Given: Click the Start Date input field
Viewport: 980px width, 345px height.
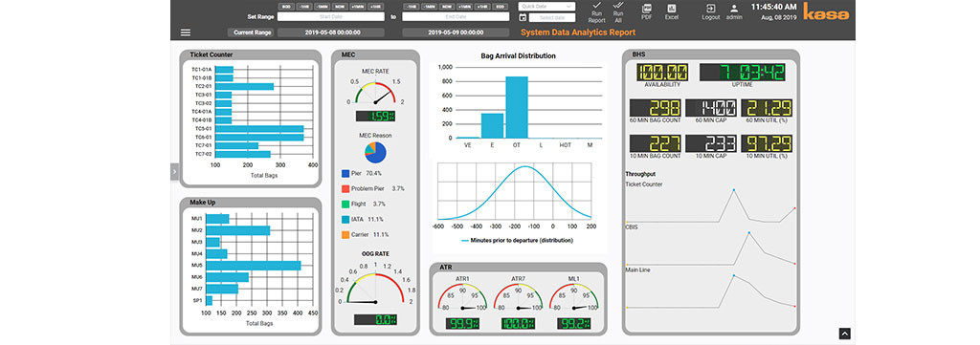Looking at the screenshot, I should (x=330, y=17).
